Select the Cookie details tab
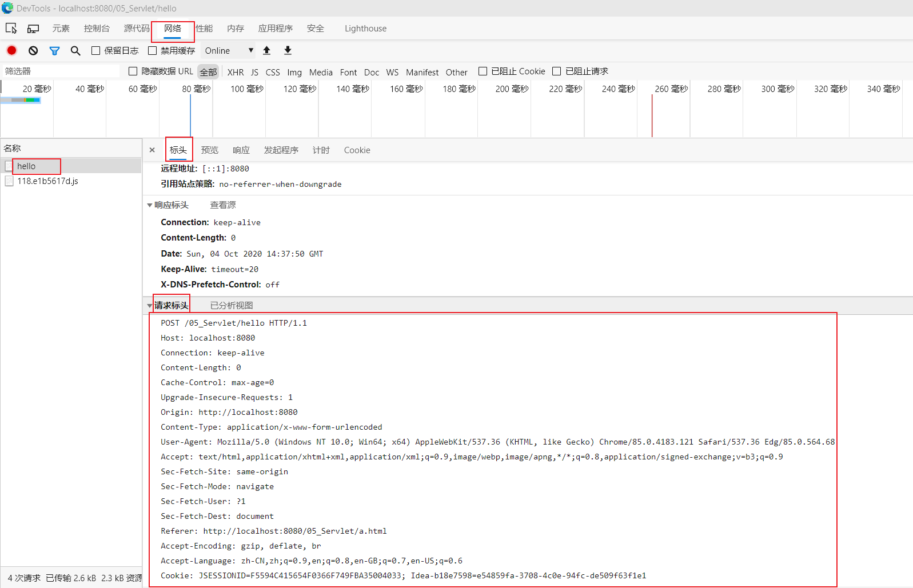913x588 pixels. click(x=357, y=150)
